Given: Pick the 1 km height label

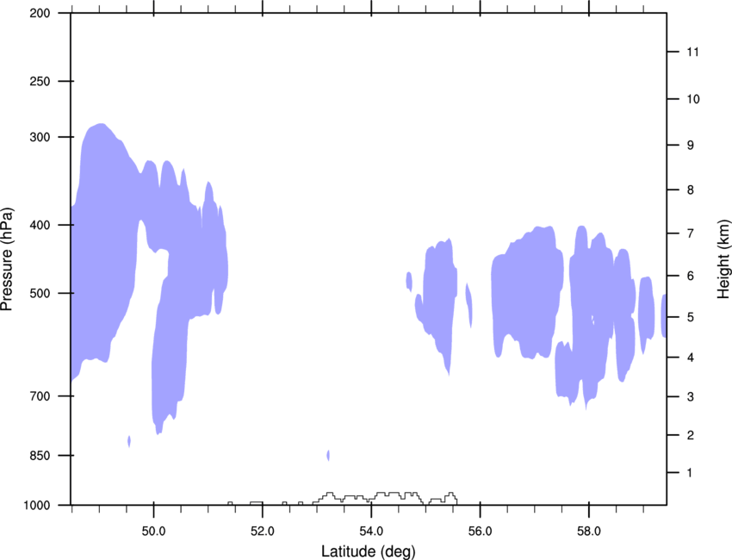Looking at the screenshot, I should tap(691, 473).
